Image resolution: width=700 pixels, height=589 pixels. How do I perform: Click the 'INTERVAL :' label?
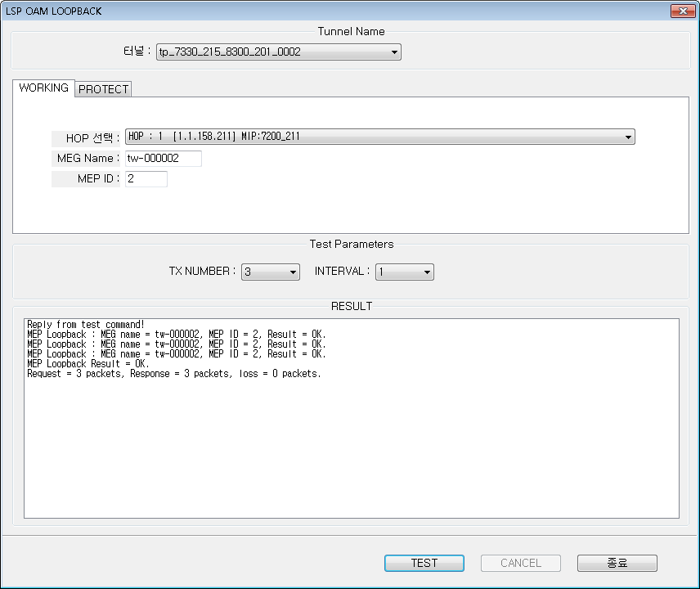point(343,272)
